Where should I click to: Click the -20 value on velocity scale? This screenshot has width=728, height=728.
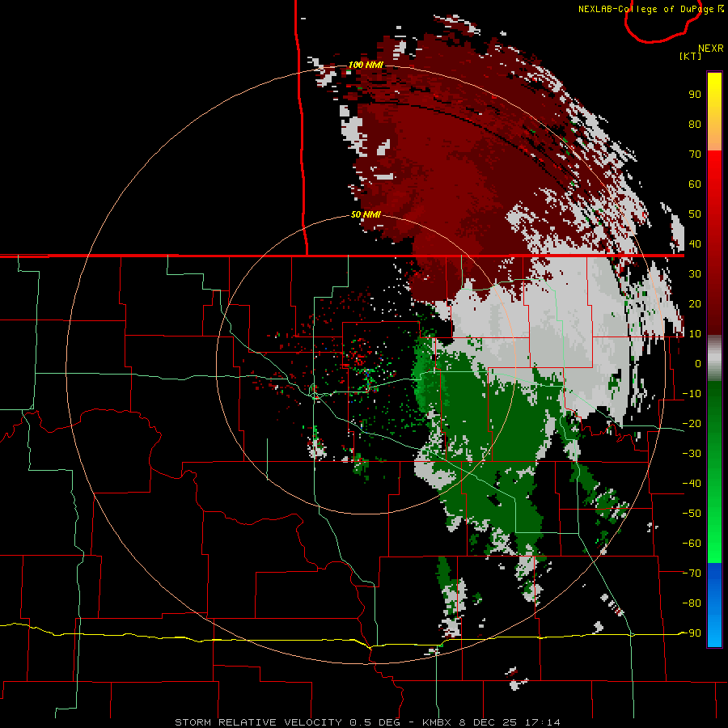(x=692, y=423)
